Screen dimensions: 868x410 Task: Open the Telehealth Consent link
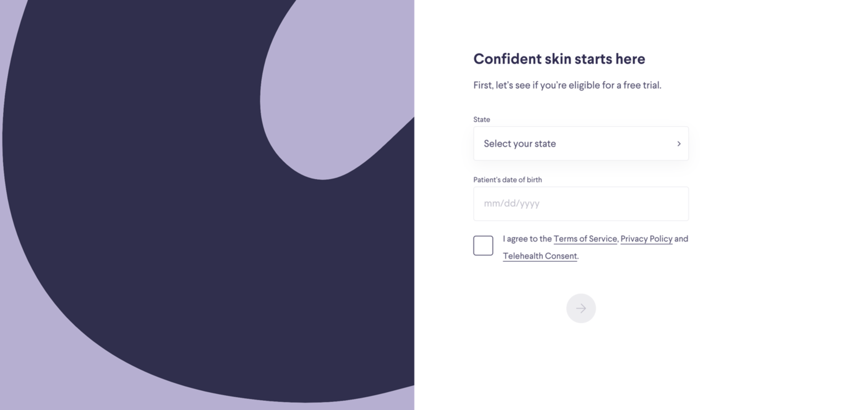[x=540, y=256]
